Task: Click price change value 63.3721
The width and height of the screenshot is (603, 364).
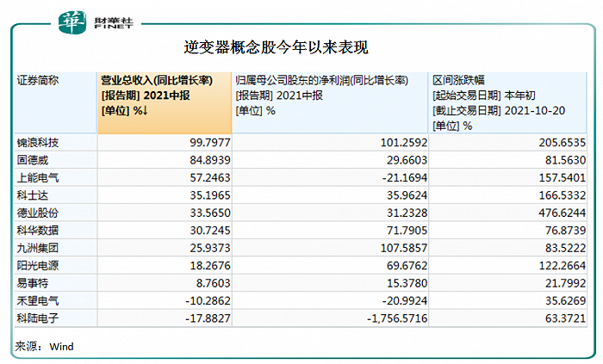Action: [x=565, y=318]
